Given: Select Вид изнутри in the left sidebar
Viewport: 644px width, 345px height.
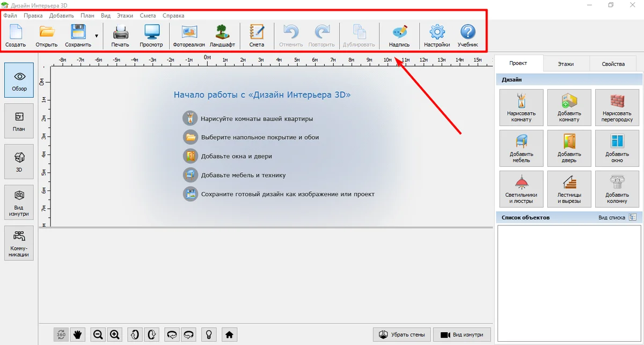Looking at the screenshot, I should pyautogui.click(x=19, y=202).
